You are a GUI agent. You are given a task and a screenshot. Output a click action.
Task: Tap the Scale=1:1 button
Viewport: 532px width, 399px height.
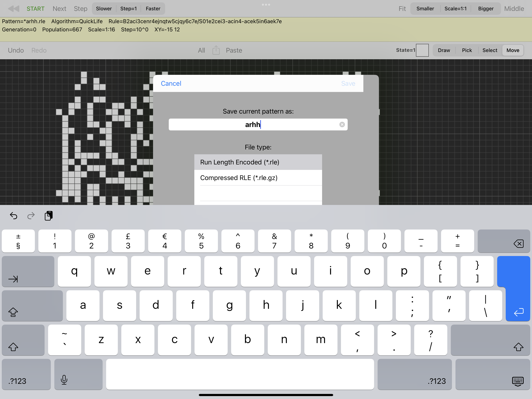click(455, 9)
